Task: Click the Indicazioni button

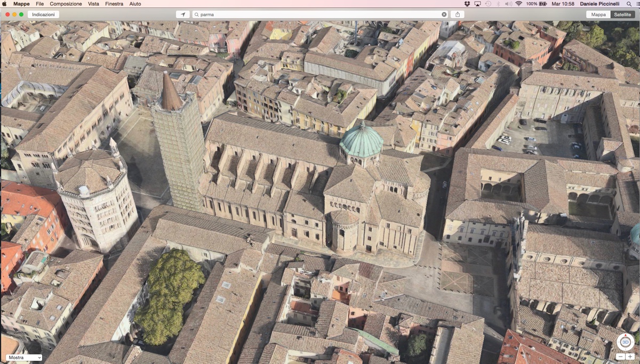Action: click(43, 14)
